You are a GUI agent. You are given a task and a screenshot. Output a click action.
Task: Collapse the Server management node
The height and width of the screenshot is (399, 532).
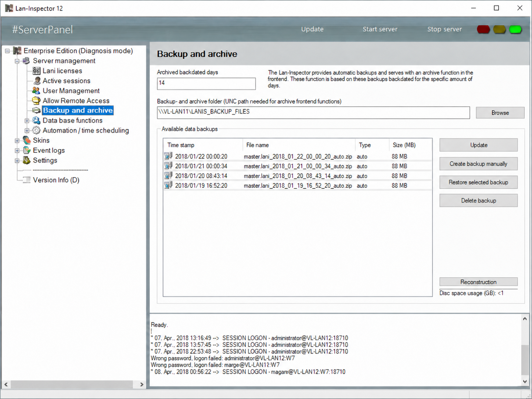coord(17,61)
